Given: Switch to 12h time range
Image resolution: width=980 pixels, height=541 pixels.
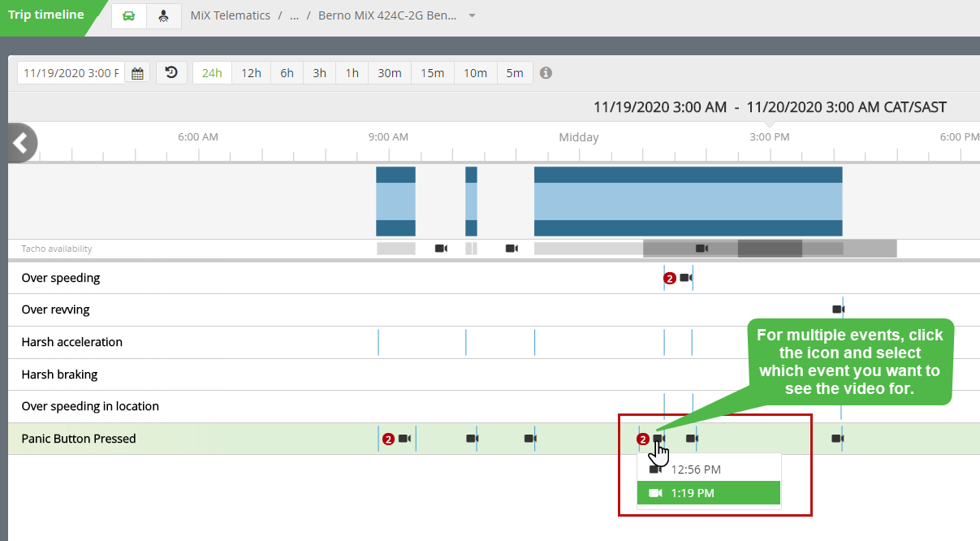Looking at the screenshot, I should coord(252,73).
